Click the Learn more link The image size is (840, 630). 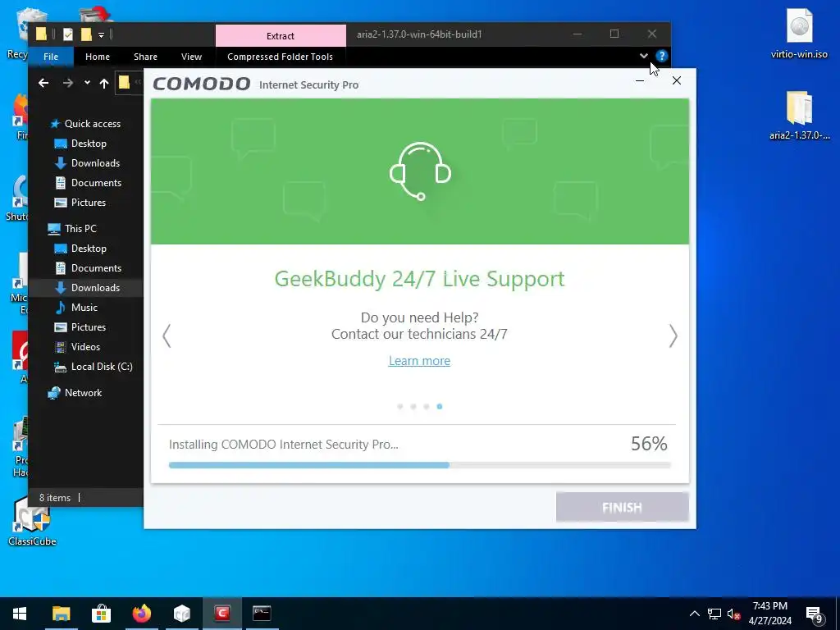(x=419, y=361)
